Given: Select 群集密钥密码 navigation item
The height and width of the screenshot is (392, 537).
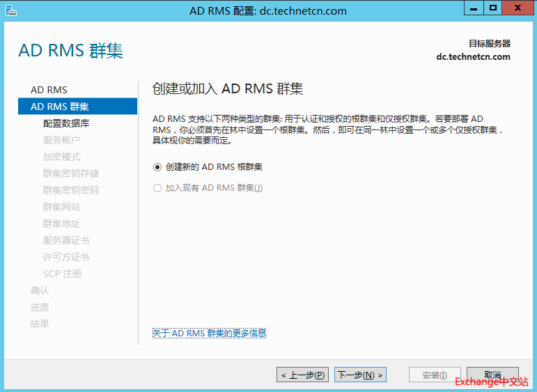Looking at the screenshot, I should coord(70,190).
